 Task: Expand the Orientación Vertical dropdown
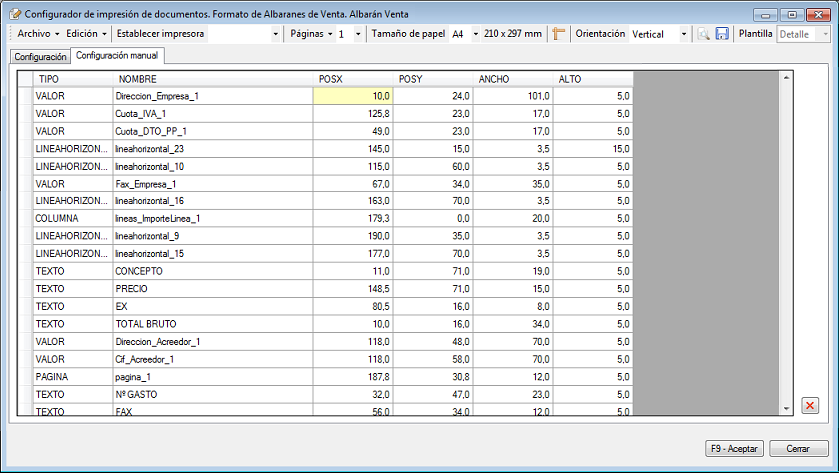[684, 34]
